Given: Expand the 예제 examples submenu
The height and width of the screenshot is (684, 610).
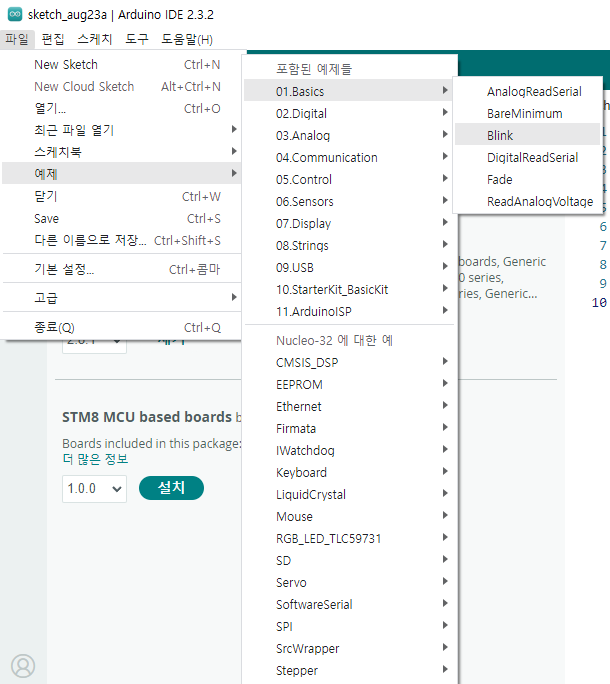Looking at the screenshot, I should pyautogui.click(x=122, y=173).
